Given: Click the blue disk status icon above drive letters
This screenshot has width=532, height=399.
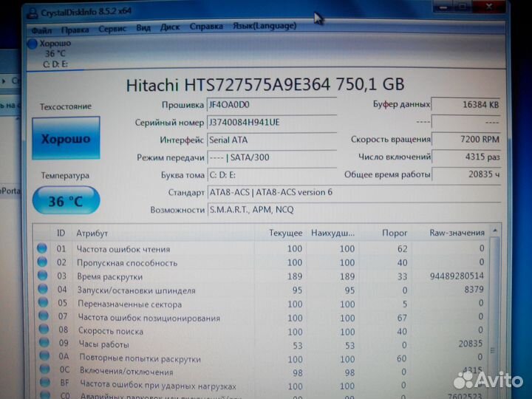Looking at the screenshot, I should pyautogui.click(x=32, y=44).
